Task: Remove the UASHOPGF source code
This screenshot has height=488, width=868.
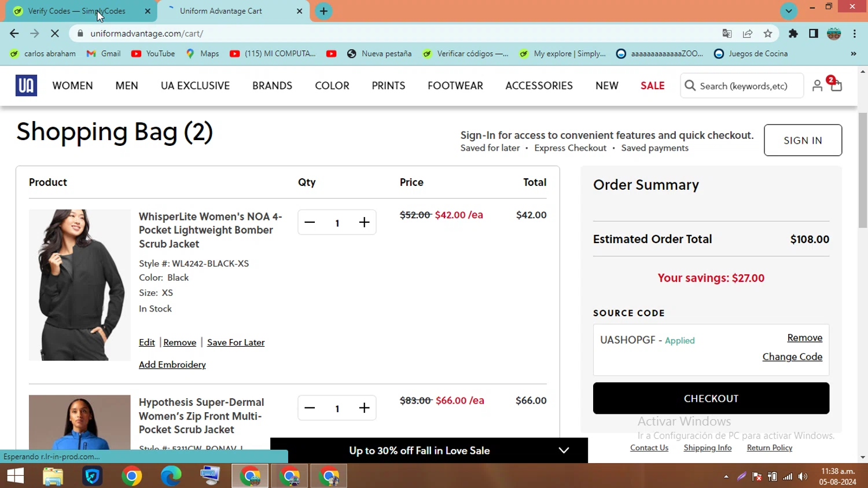Action: pos(804,337)
